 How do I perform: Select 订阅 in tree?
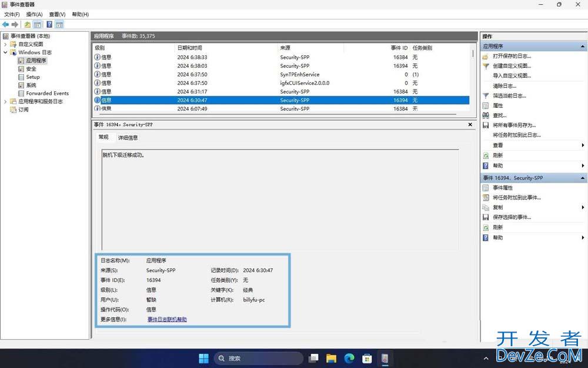click(24, 110)
